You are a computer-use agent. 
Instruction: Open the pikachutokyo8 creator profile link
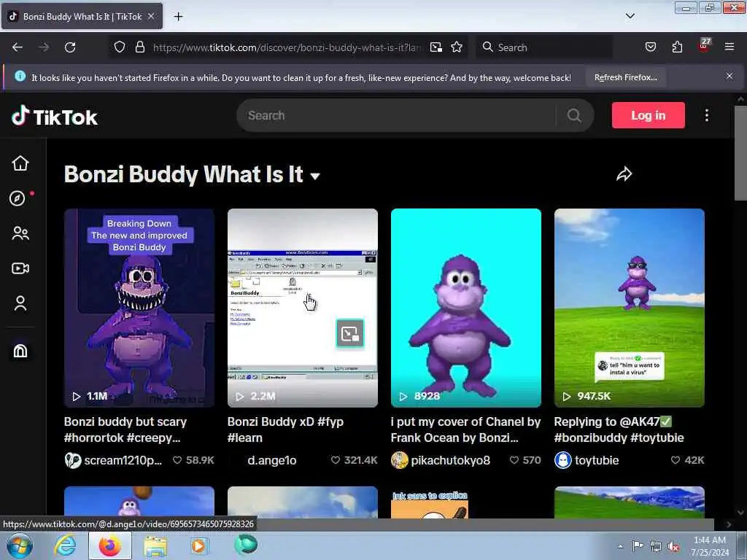[441, 461]
